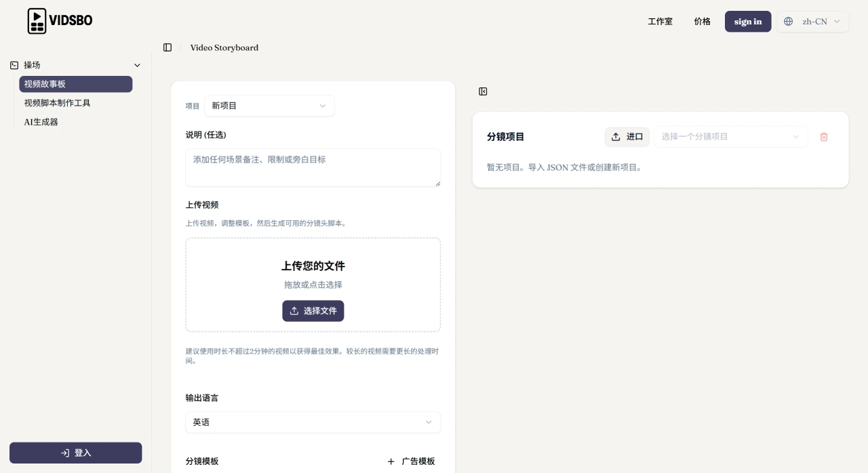Click the 分镜模板 label

pos(202,461)
